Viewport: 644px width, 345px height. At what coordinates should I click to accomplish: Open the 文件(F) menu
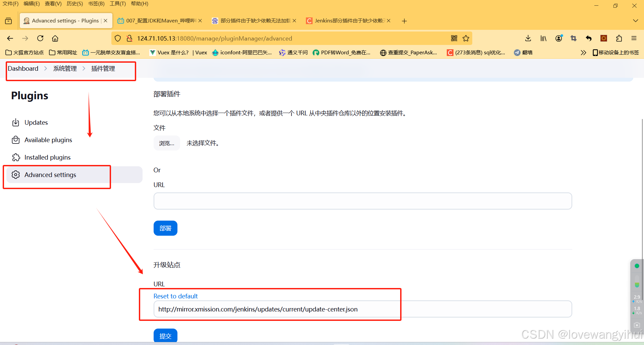coord(10,4)
